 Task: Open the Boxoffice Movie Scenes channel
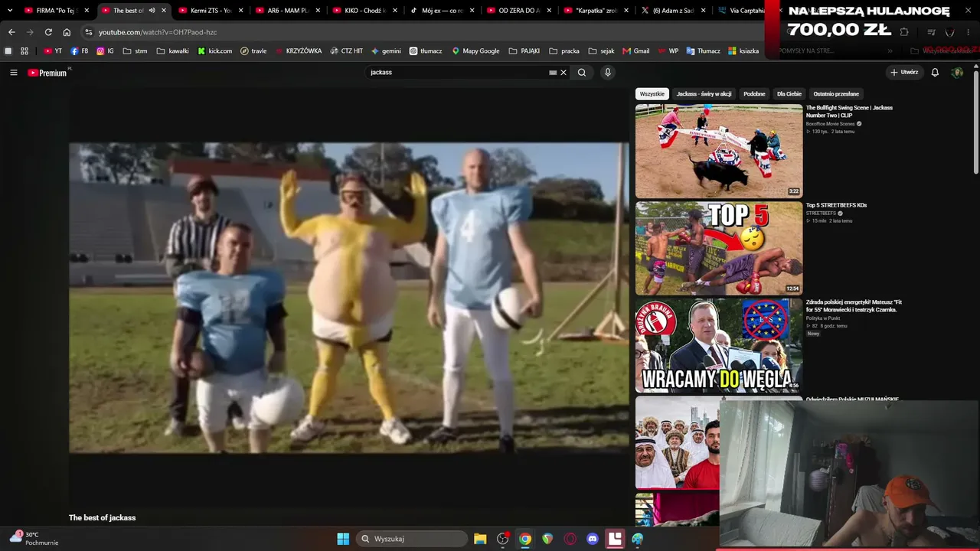830,124
